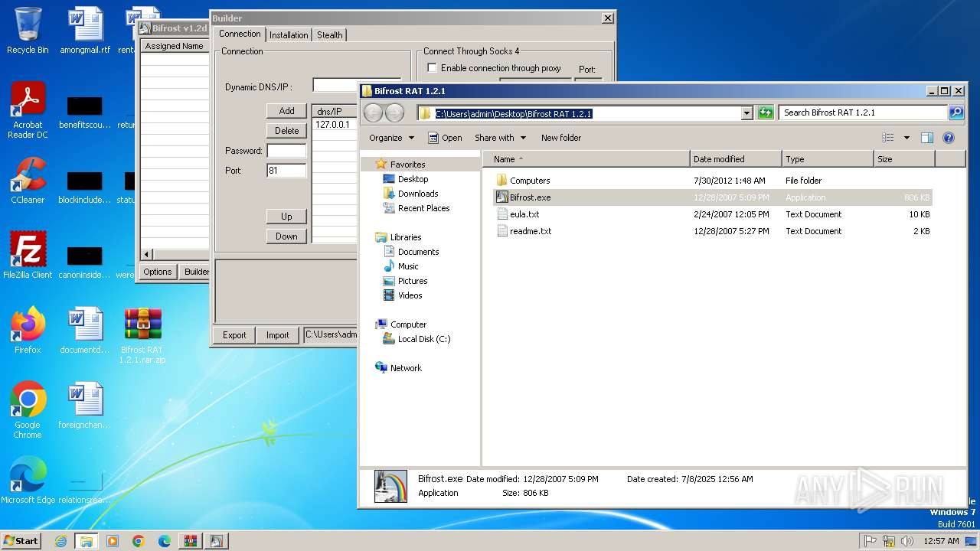
Task: Toggle the preview pane icon in Explorer
Action: 927,138
